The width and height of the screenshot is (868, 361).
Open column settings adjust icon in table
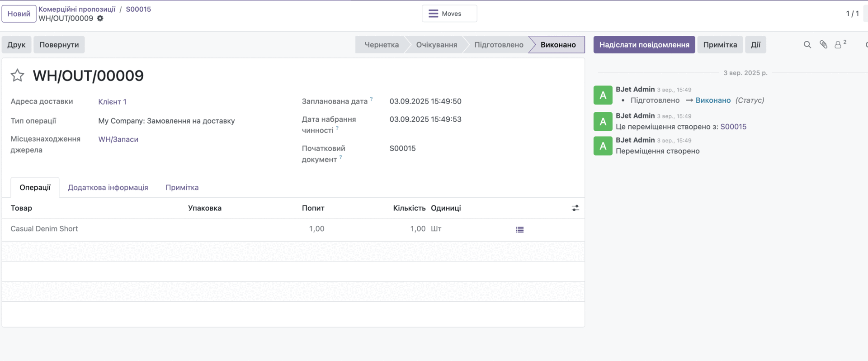(x=575, y=208)
